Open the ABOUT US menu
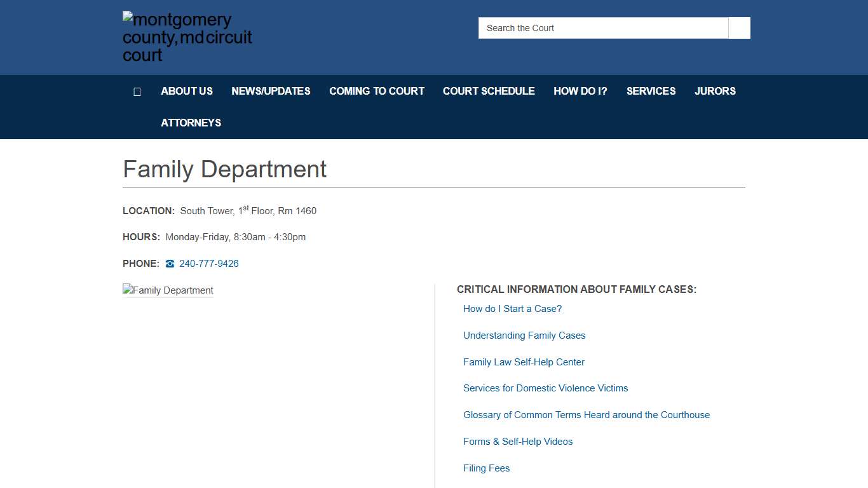868x488 pixels. tap(186, 91)
